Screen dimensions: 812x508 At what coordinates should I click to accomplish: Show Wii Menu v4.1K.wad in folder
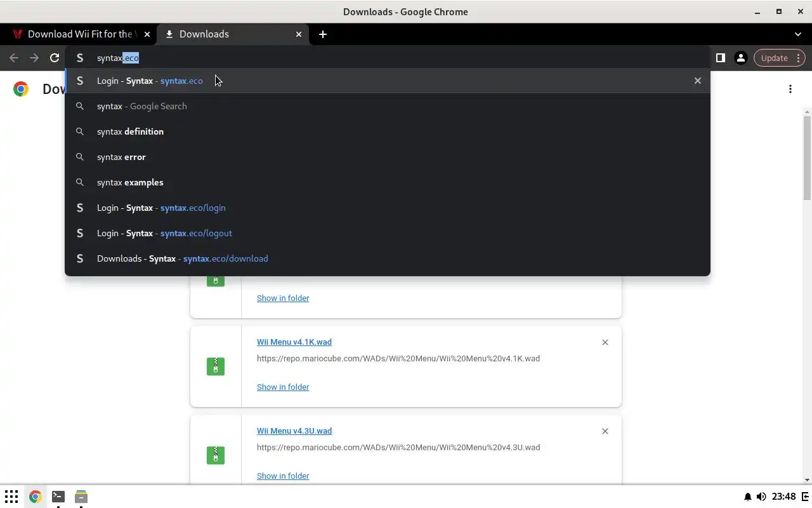[x=283, y=387]
